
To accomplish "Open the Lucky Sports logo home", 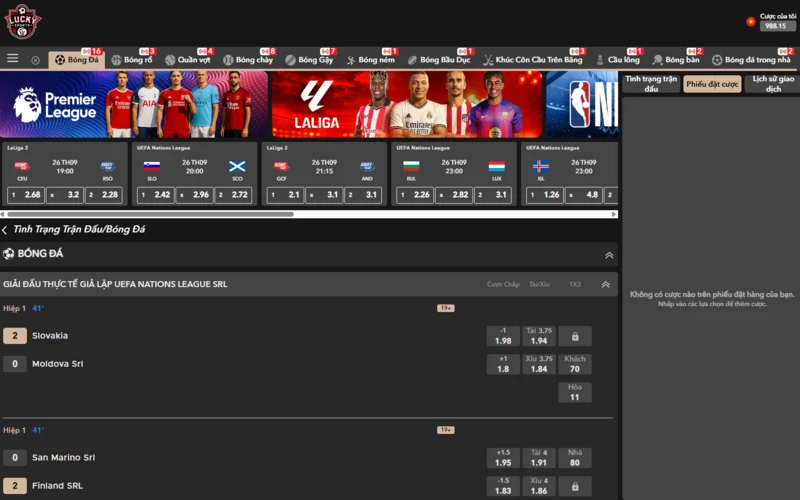I will 22,21.
